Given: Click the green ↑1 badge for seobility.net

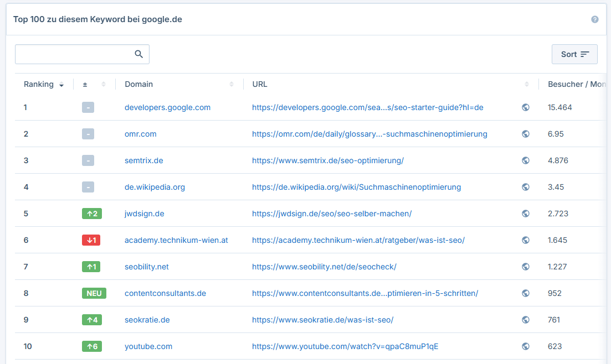Looking at the screenshot, I should pos(91,267).
